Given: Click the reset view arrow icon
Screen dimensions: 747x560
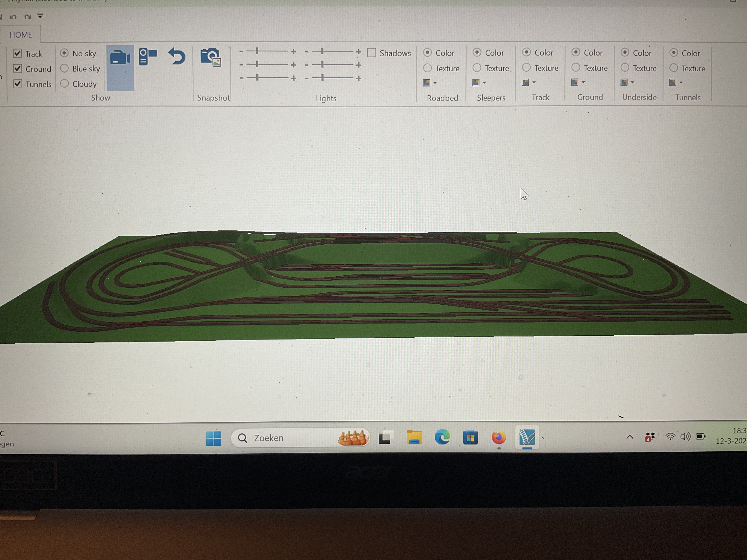Looking at the screenshot, I should (x=177, y=56).
